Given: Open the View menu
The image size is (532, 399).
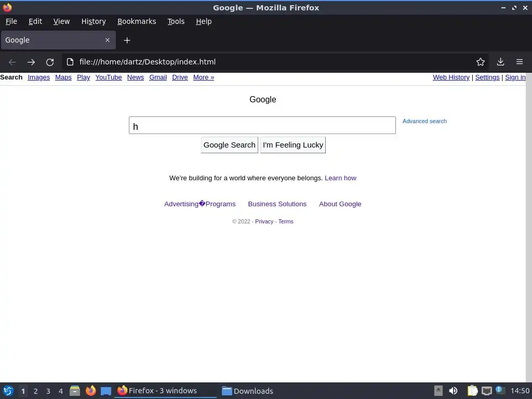Looking at the screenshot, I should pos(61,21).
